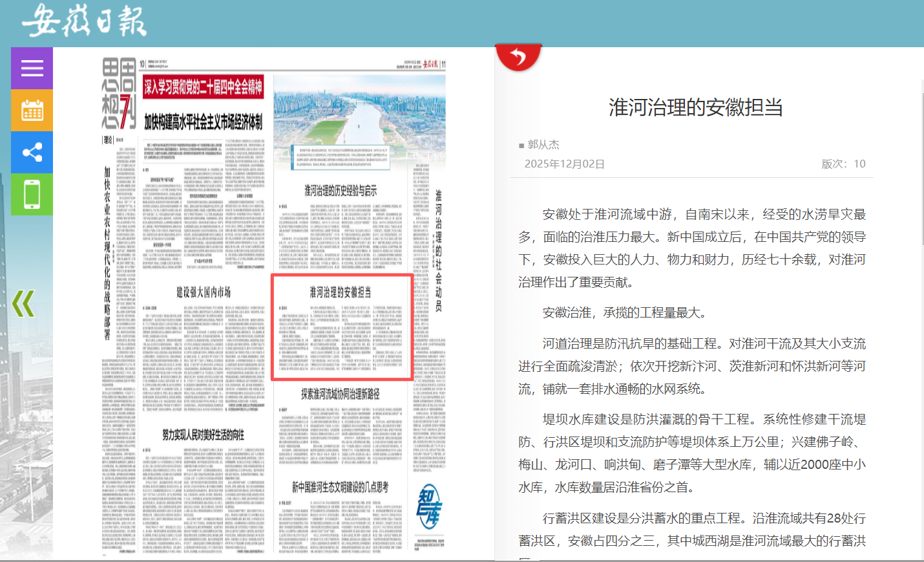Viewport: 924px width, 562px height.
Task: Open vertical headline 加快农业农村现代化的战略部署
Action: 108,252
